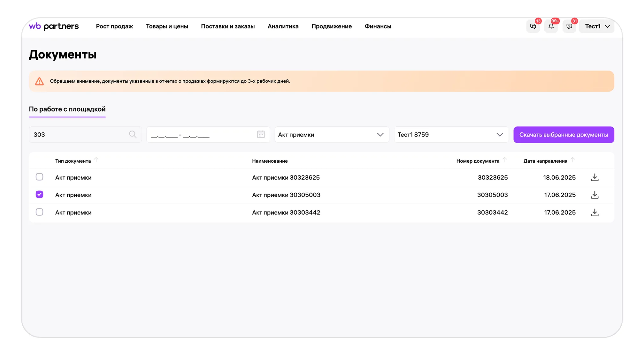Check the box for document 30303442
Viewport: 644px width, 356px height.
pos(39,212)
